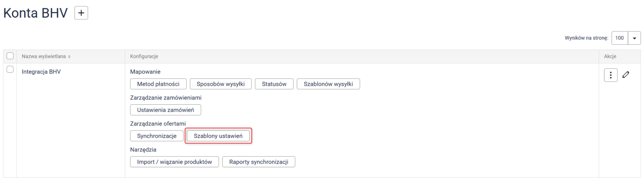Click the sort arrows beside Nazwa wyświetlana
Screen dimensions: 644x181
69,57
